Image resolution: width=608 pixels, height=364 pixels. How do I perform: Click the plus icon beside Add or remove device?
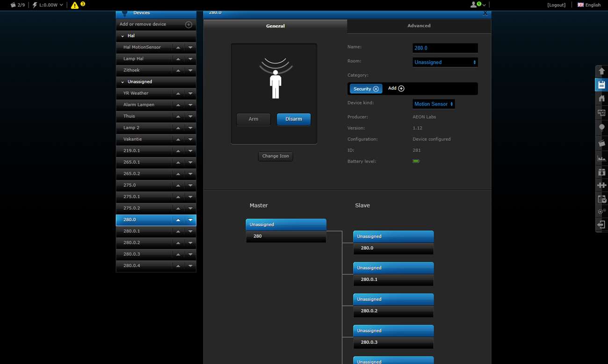pos(188,24)
